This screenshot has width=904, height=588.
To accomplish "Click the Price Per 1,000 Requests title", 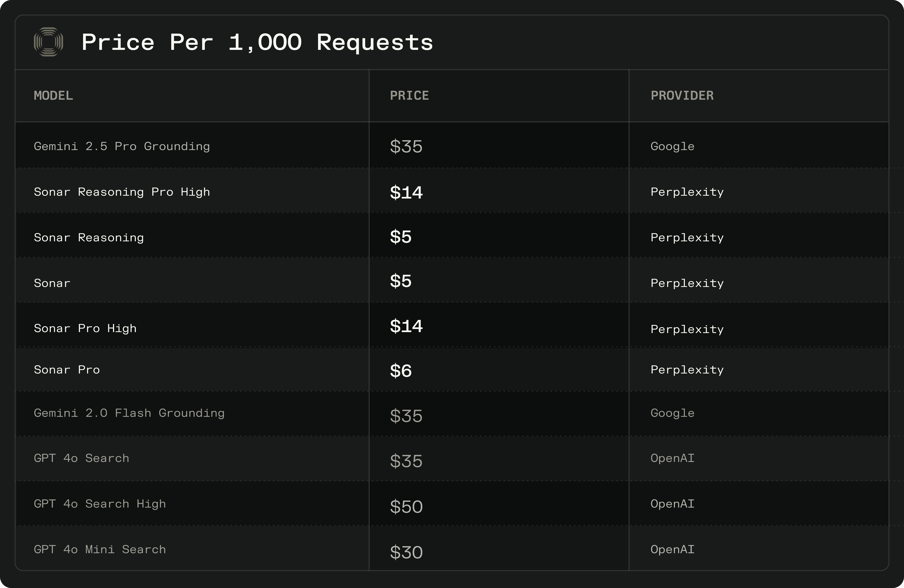I will [x=257, y=43].
